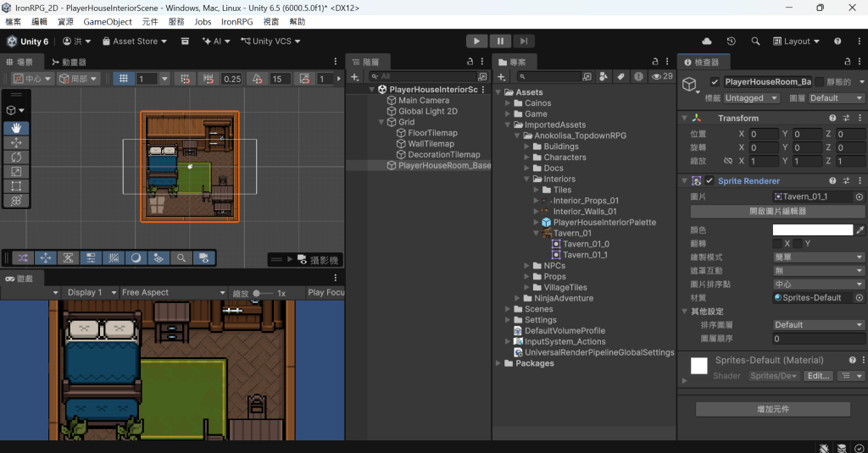The image size is (868, 453).
Task: Enable Flip X checkbox
Action: (x=777, y=243)
